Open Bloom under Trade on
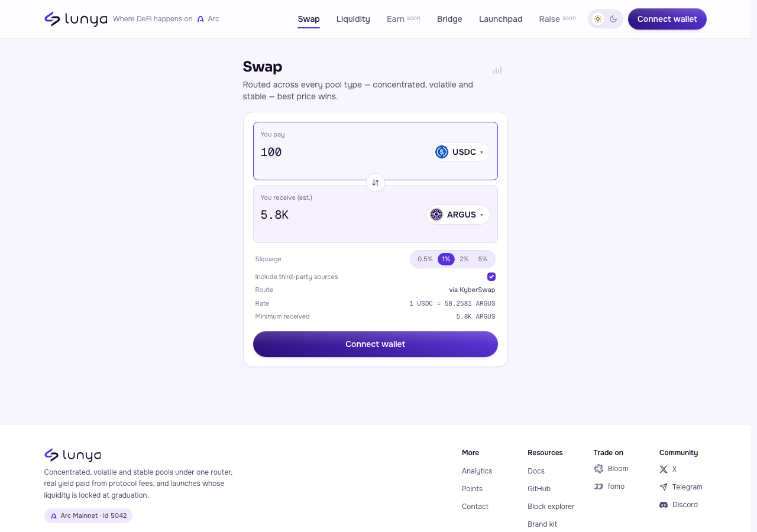 (x=611, y=469)
